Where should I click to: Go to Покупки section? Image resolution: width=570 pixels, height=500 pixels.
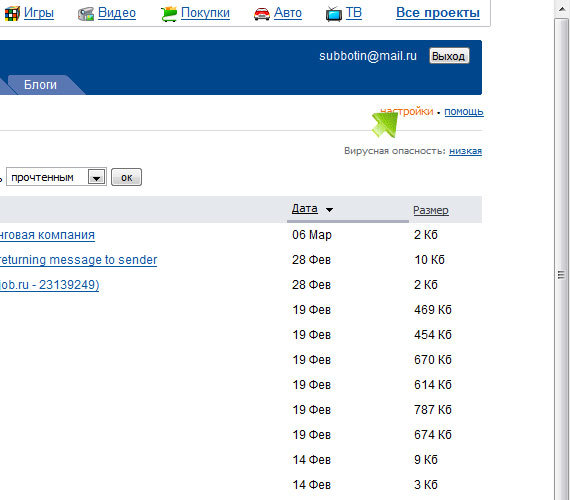[x=205, y=13]
